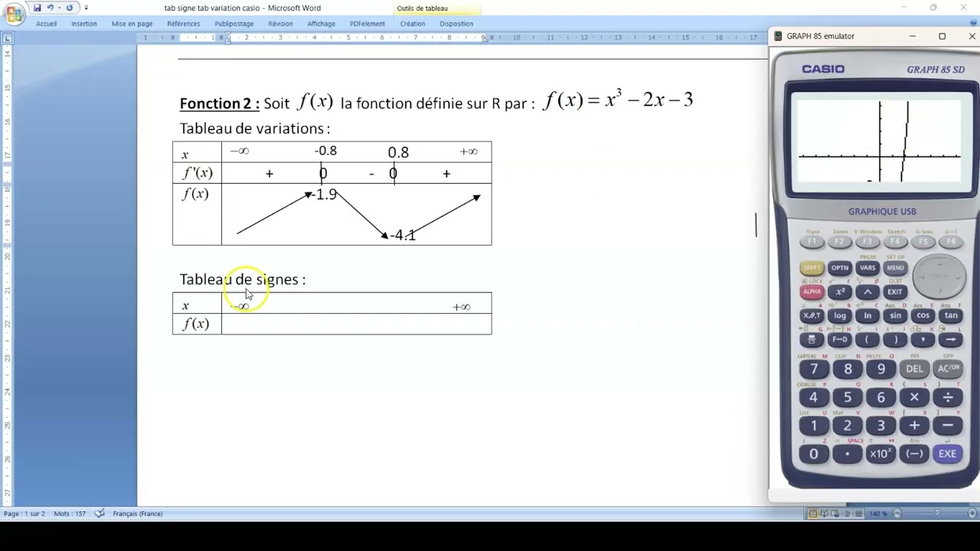The height and width of the screenshot is (551, 980).
Task: Click the zoom slider in Word status bar
Action: click(937, 514)
